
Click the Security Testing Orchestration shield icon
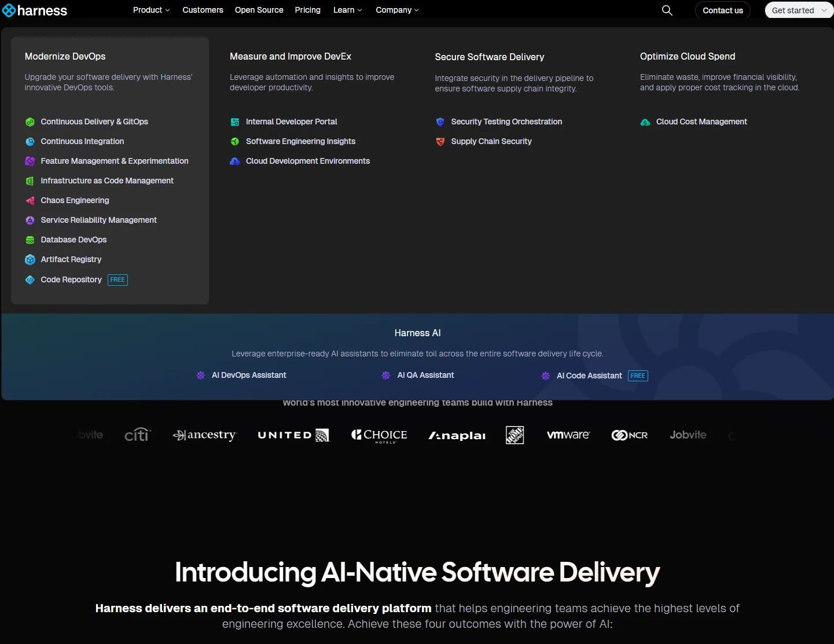coord(440,122)
